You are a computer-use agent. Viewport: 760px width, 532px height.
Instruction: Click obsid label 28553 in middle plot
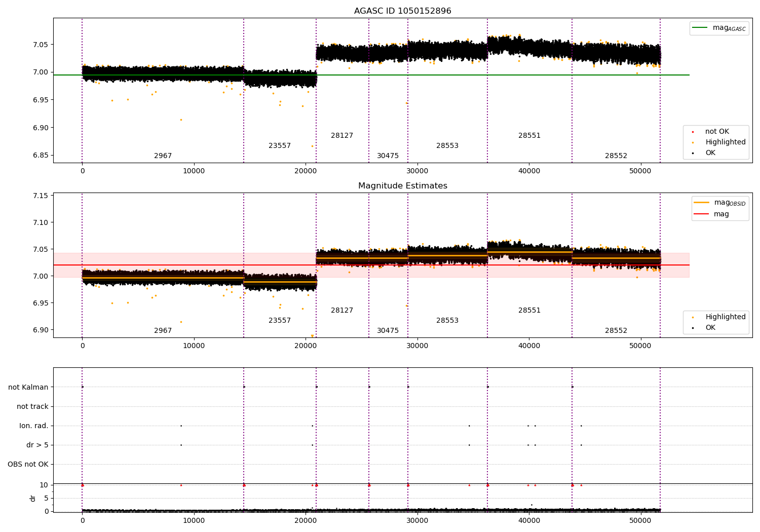447,321
